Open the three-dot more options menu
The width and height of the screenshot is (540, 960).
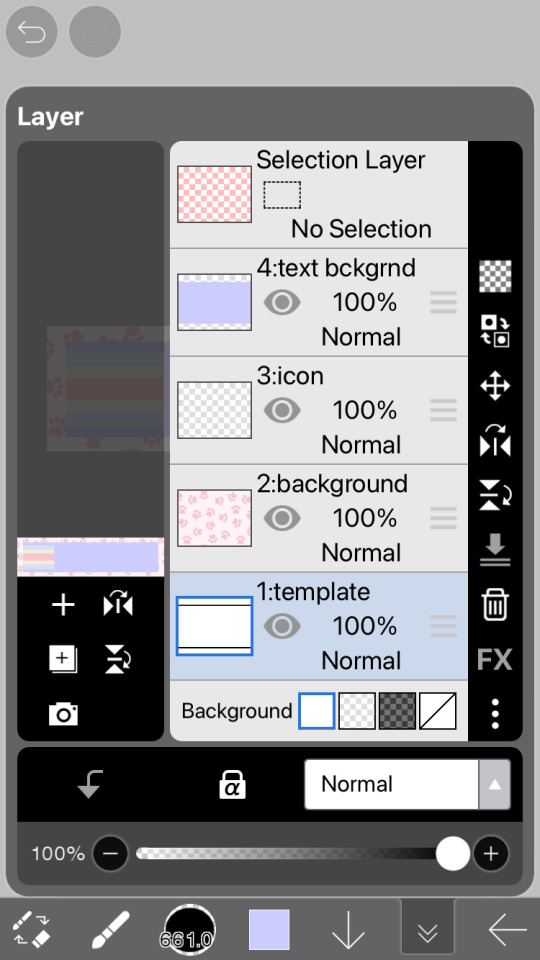click(x=495, y=713)
